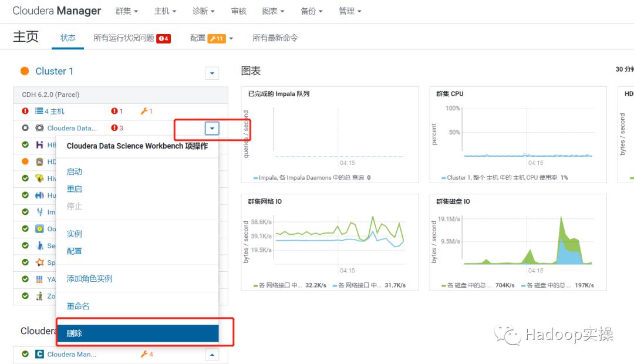Image resolution: width=634 pixels, height=364 pixels.
Task: Click the green status check for Cloudera Man
Action: click(25, 354)
